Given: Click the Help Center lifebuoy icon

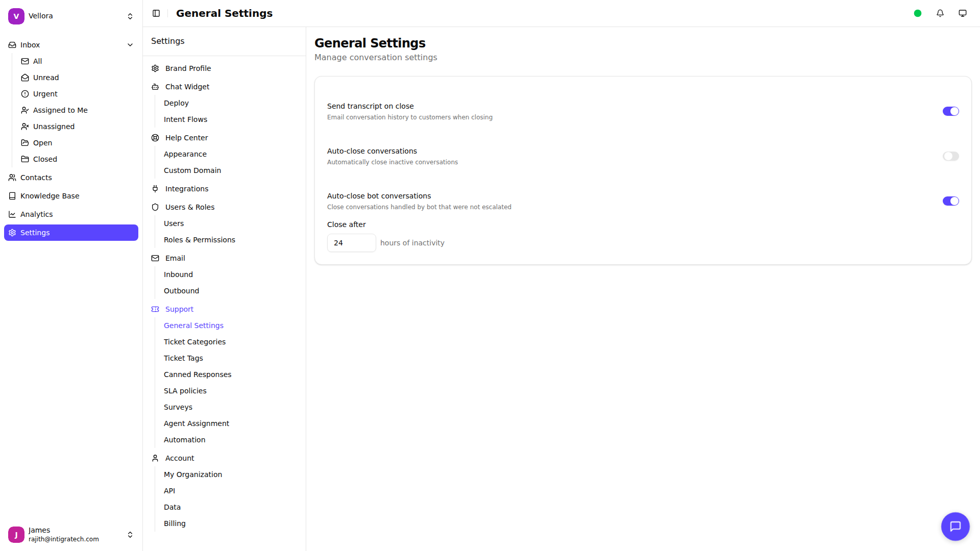Looking at the screenshot, I should [155, 138].
